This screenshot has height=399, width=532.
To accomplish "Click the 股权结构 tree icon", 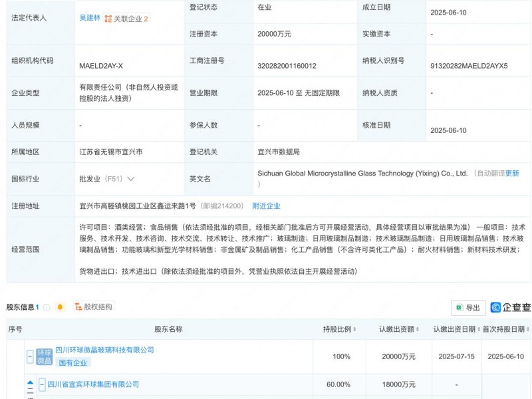I will [x=78, y=307].
